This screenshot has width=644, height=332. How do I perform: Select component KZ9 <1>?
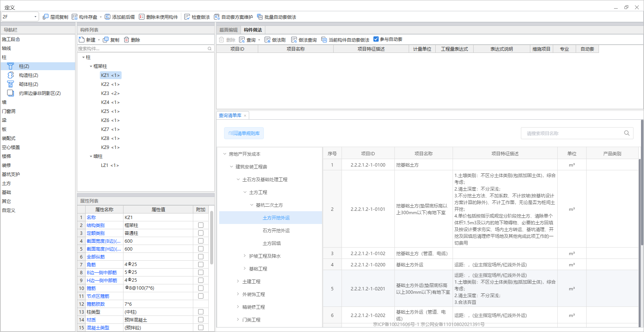coord(110,147)
